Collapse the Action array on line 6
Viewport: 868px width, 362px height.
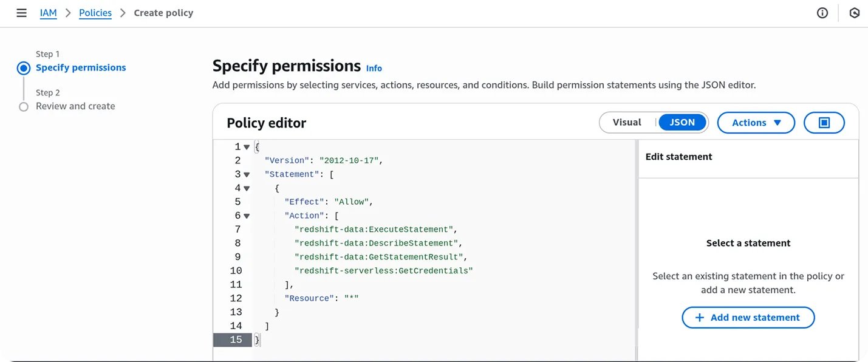(x=246, y=215)
